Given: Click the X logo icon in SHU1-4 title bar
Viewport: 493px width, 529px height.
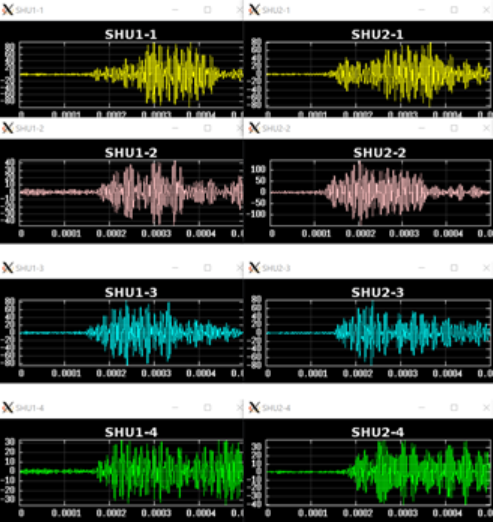Looking at the screenshot, I should [x=7, y=408].
